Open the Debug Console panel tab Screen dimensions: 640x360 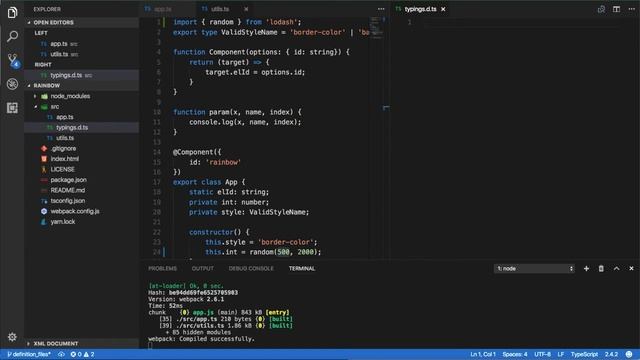(x=251, y=269)
